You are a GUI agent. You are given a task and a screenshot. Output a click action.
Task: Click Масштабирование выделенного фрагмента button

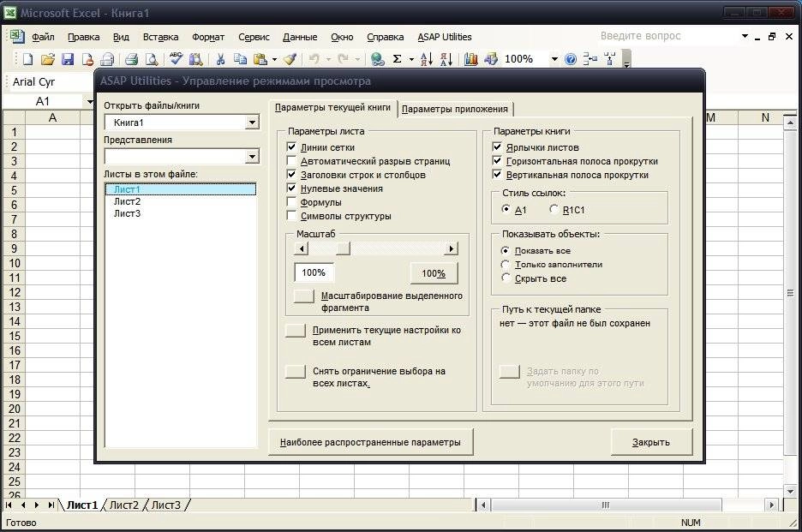pos(304,296)
